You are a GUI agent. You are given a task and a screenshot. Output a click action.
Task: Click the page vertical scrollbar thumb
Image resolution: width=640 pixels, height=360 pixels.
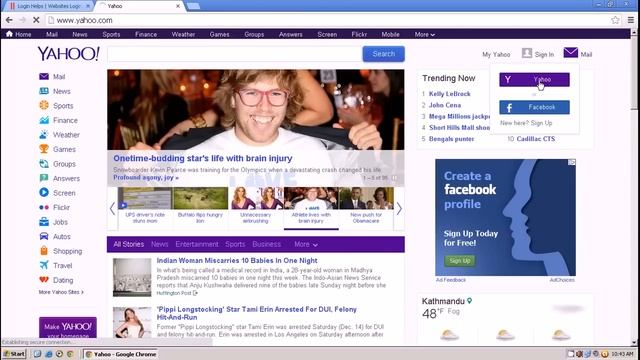click(x=634, y=72)
